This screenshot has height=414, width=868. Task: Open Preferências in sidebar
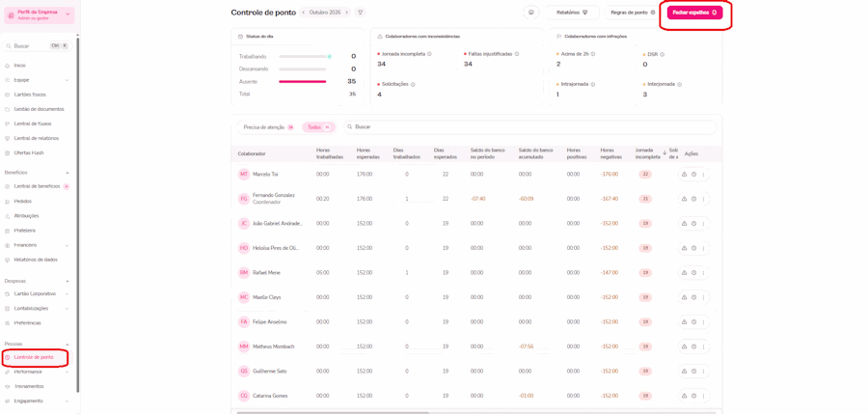[x=27, y=322]
